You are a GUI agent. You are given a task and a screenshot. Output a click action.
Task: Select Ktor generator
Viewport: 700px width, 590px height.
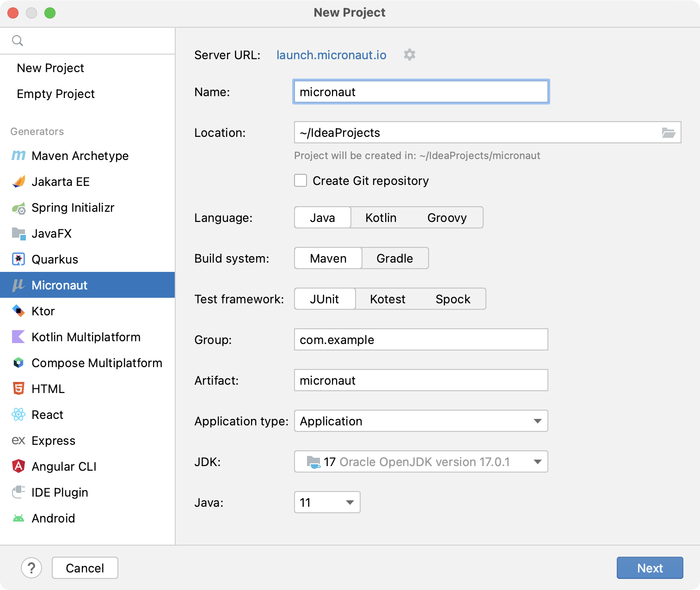tap(87, 311)
